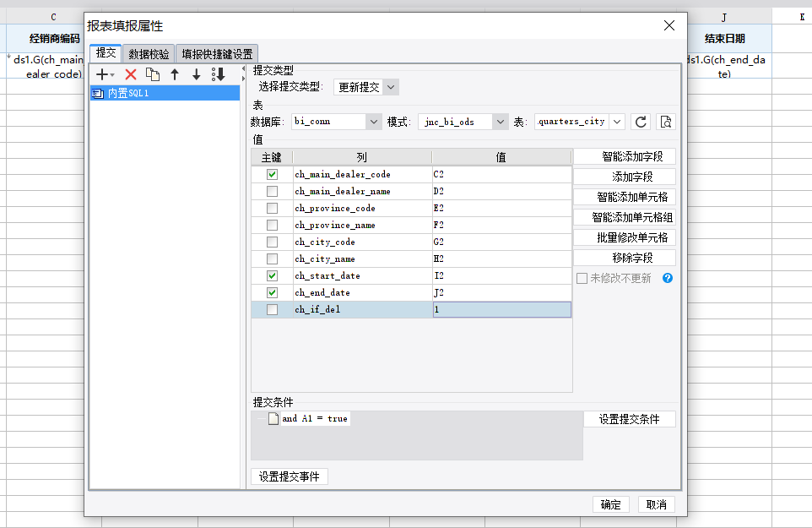
Task: Click the copy submit item icon
Action: click(153, 74)
